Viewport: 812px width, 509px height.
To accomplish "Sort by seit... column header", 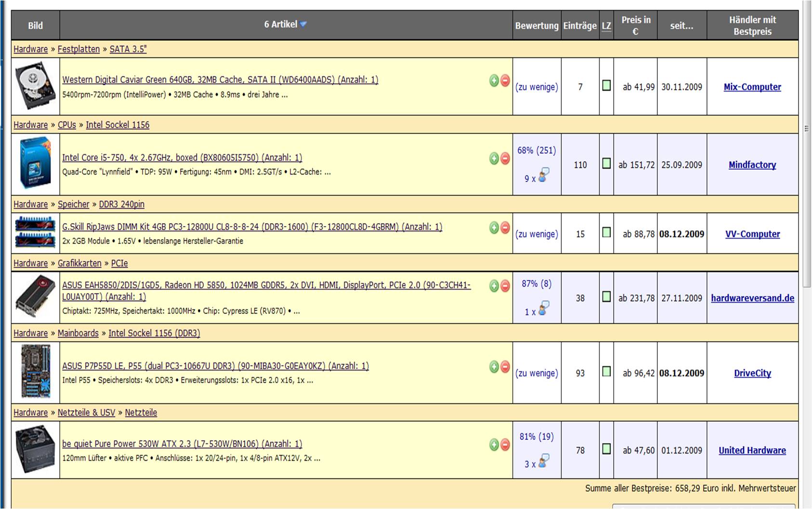I will point(681,26).
